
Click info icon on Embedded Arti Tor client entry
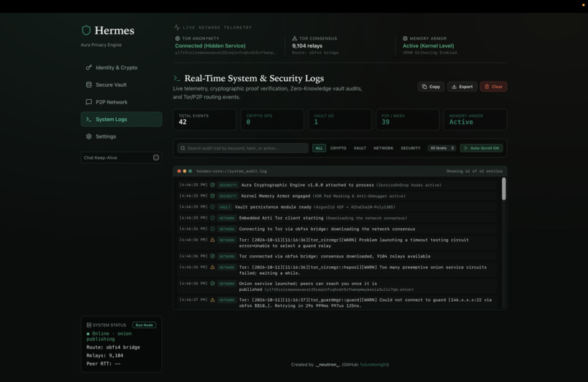point(212,218)
